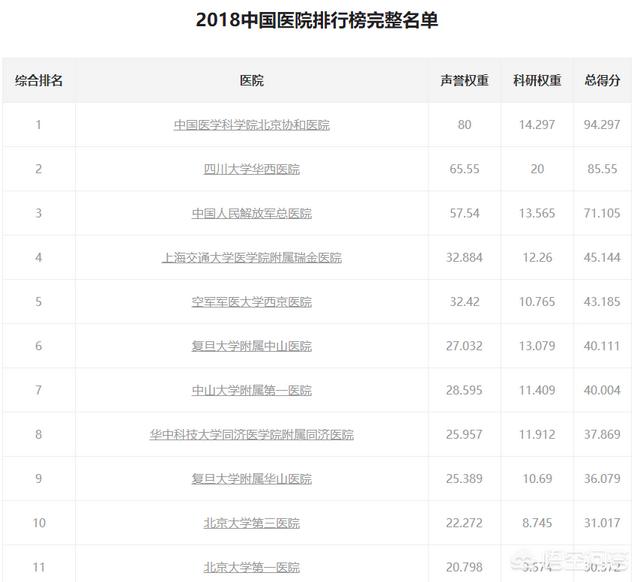Viewport: 640px width, 582px height.
Task: Select reputation weight 25.957
Action: (x=464, y=435)
